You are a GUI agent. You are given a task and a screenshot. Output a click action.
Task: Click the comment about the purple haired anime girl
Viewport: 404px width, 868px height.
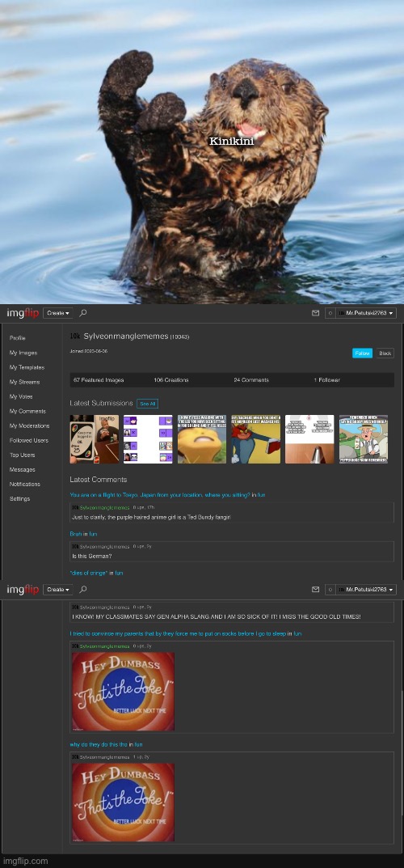151,516
